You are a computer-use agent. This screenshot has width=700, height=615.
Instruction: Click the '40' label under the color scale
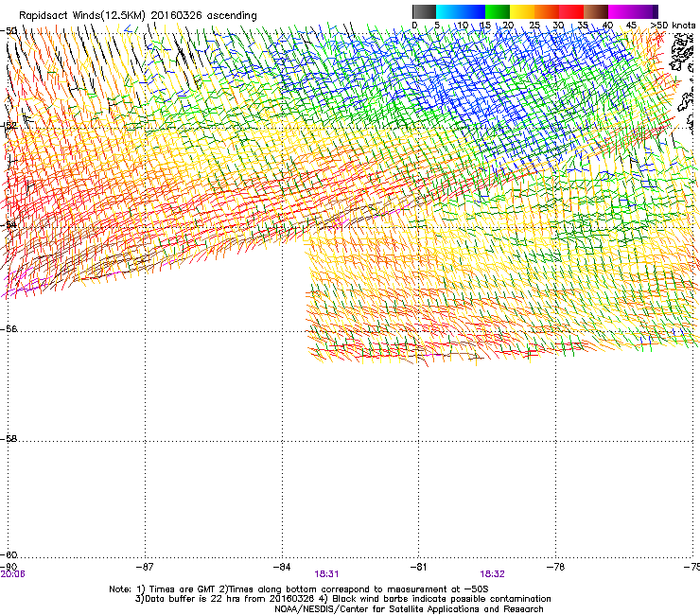tap(607, 26)
